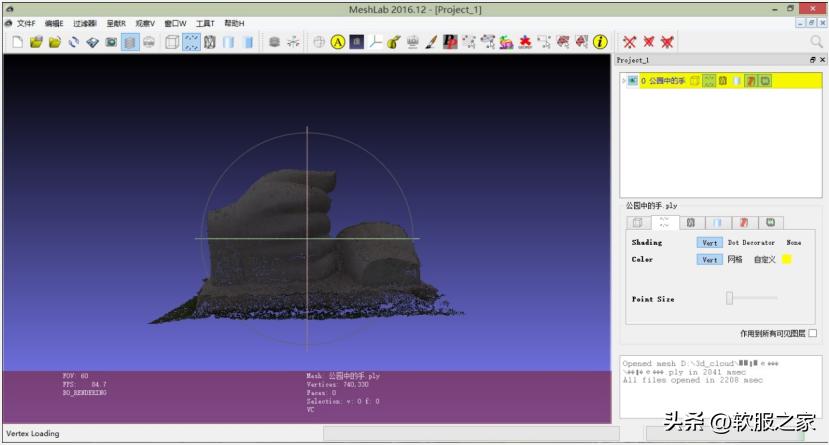Image resolution: width=829 pixels, height=445 pixels.
Task: Select Dot Decorator shading option
Action: tap(750, 242)
